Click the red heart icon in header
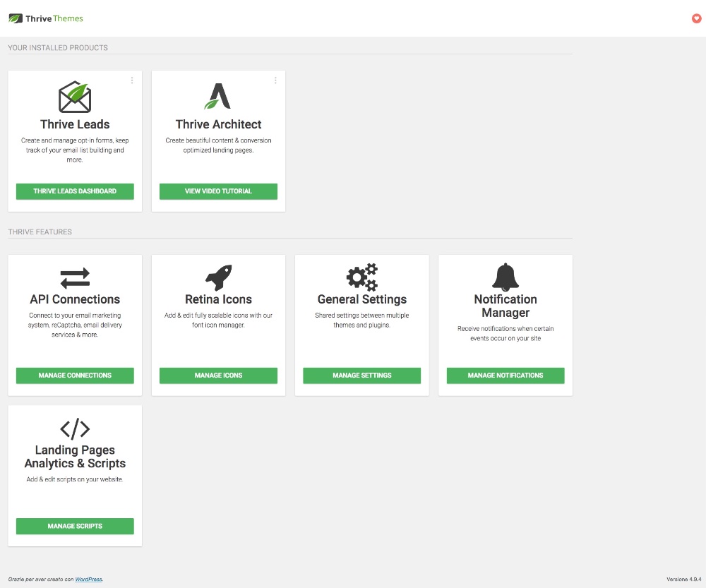The image size is (706, 588). 696,18
